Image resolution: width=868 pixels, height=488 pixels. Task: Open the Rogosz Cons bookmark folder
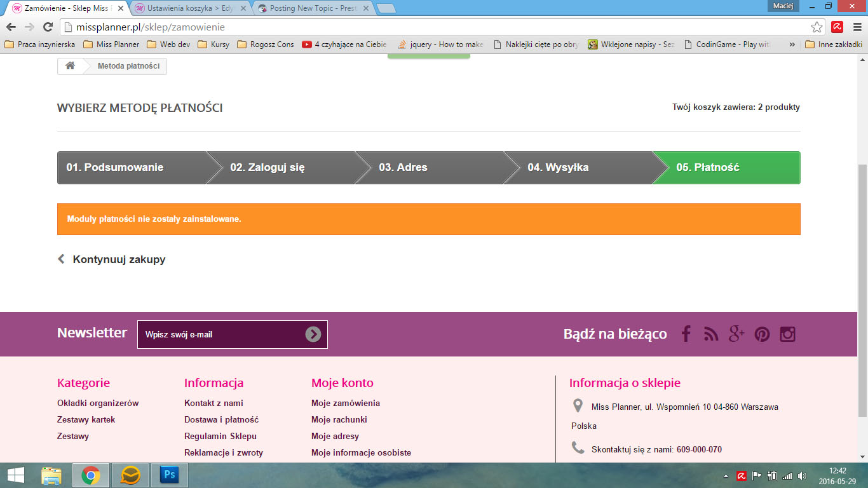266,44
